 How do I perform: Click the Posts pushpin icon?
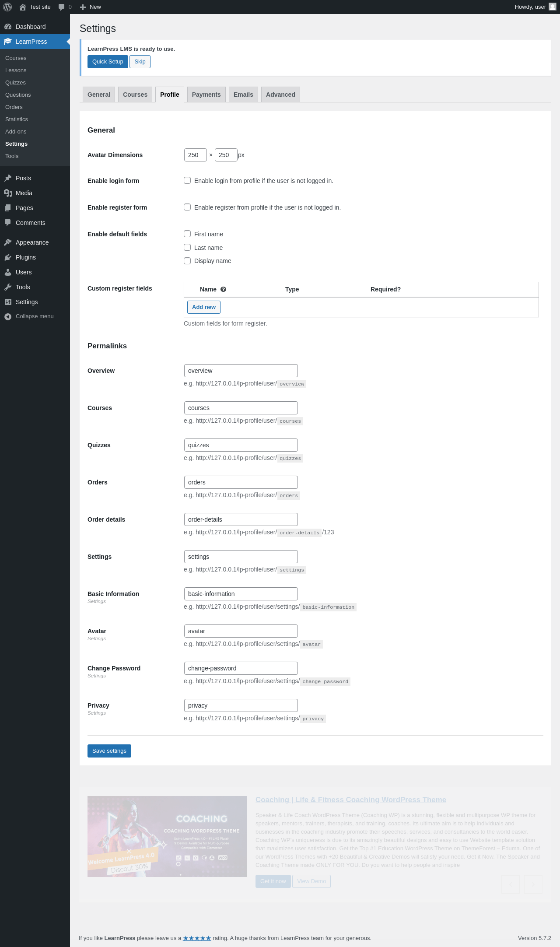(8, 178)
